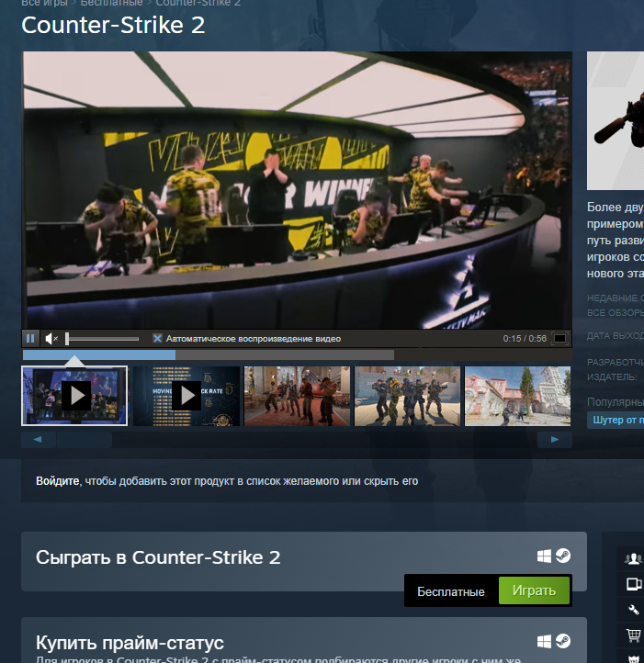Click the multiplayer people icon in sidebar
This screenshot has width=644, height=663.
[x=633, y=559]
